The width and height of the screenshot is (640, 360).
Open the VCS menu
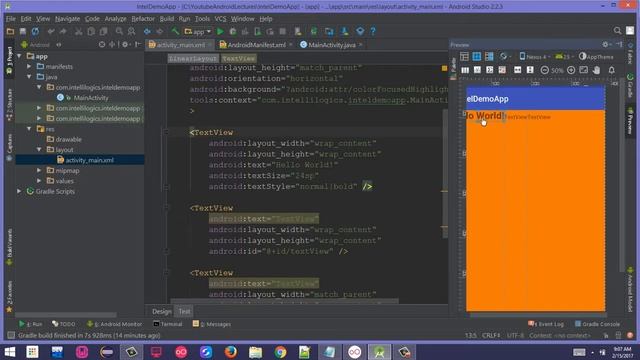220,19
